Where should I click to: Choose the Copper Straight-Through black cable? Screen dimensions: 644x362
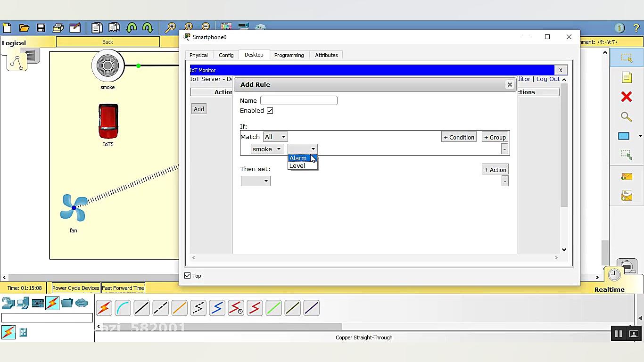(141, 308)
